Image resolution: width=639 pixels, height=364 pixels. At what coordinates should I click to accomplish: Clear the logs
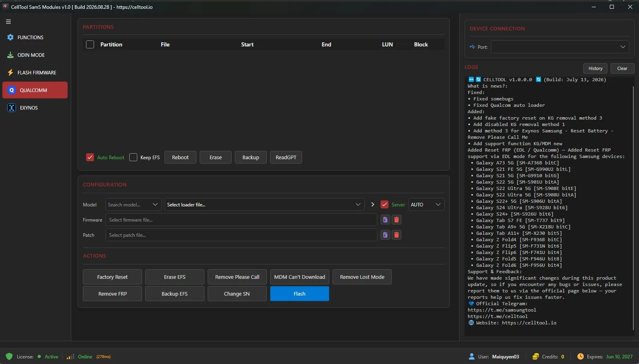pyautogui.click(x=622, y=68)
